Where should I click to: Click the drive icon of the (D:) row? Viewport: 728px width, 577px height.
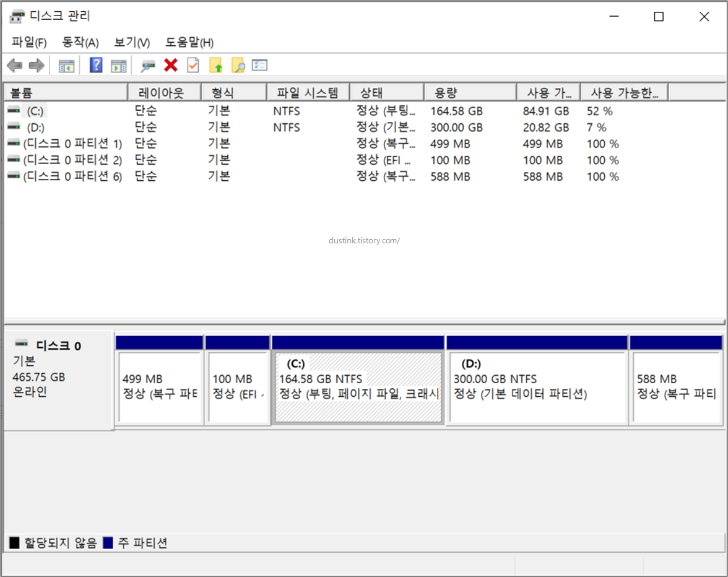tap(14, 126)
